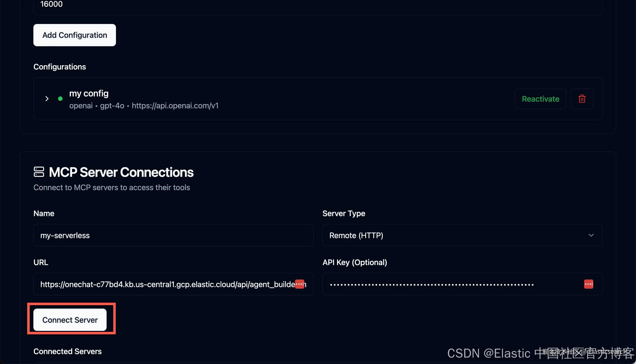Click the Connect Server button

pyautogui.click(x=70, y=320)
